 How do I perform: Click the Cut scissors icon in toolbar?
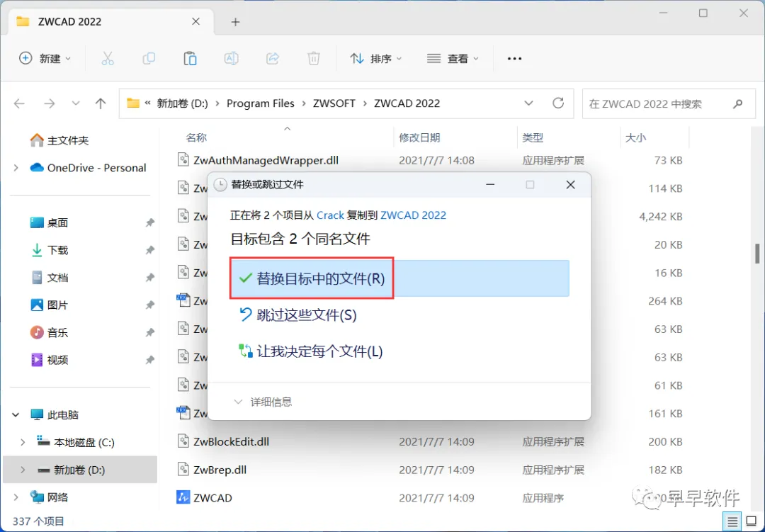pos(108,59)
